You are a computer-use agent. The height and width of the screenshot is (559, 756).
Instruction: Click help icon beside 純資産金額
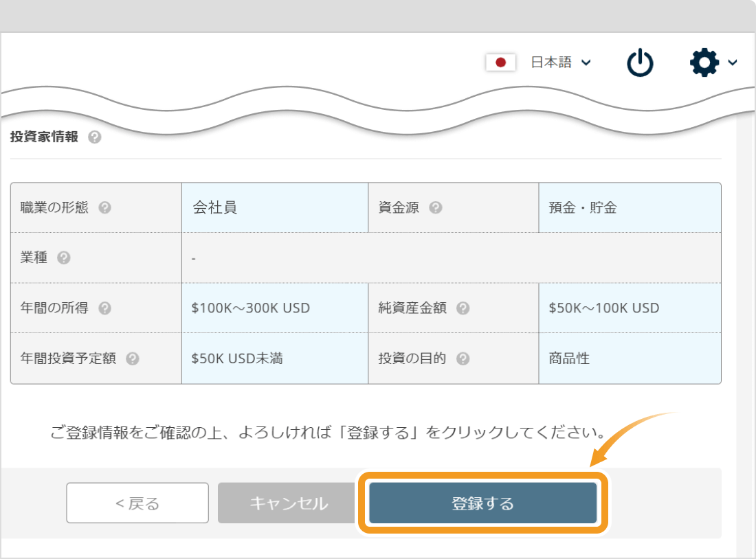[x=463, y=308]
